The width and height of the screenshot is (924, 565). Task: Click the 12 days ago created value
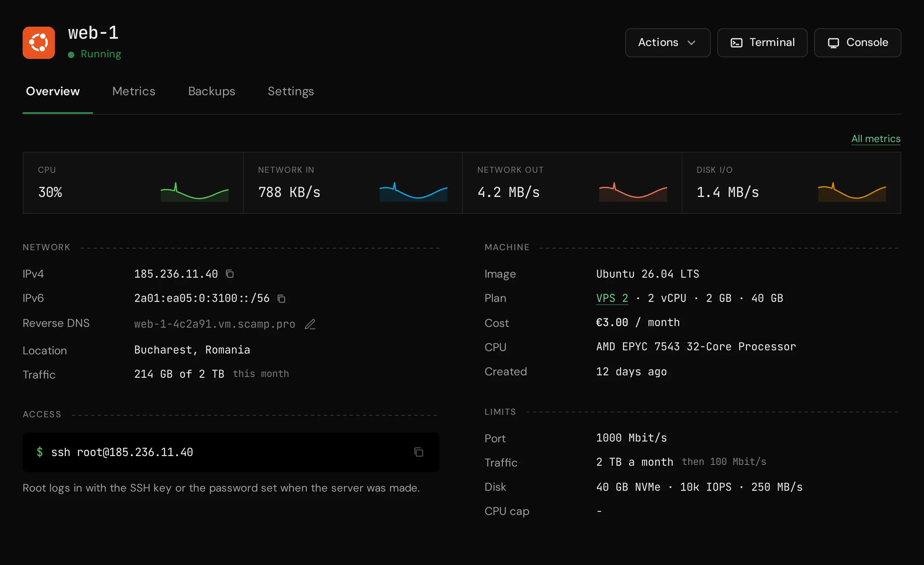(x=632, y=372)
